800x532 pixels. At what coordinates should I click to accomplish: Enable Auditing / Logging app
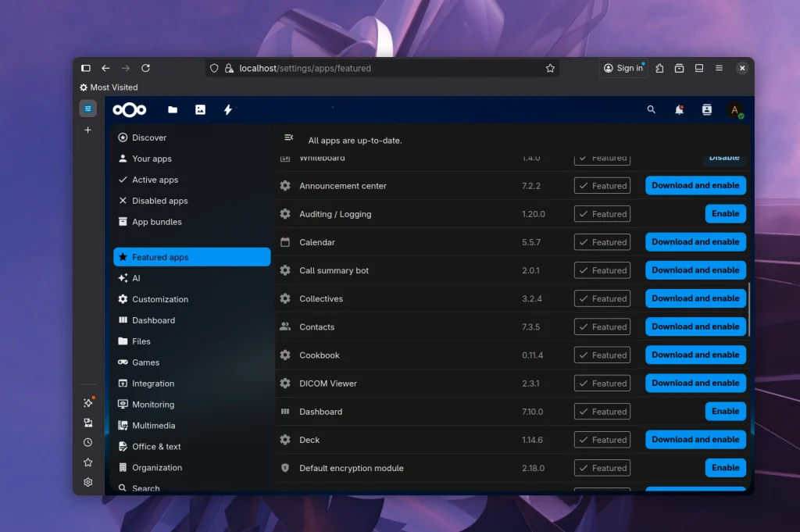[x=726, y=214]
